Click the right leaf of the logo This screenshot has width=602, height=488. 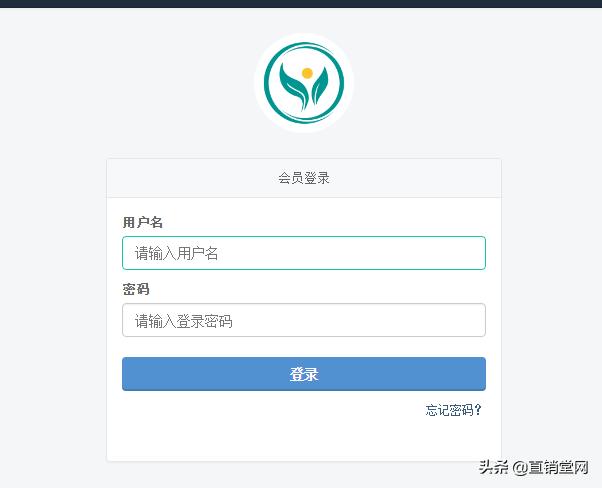319,86
